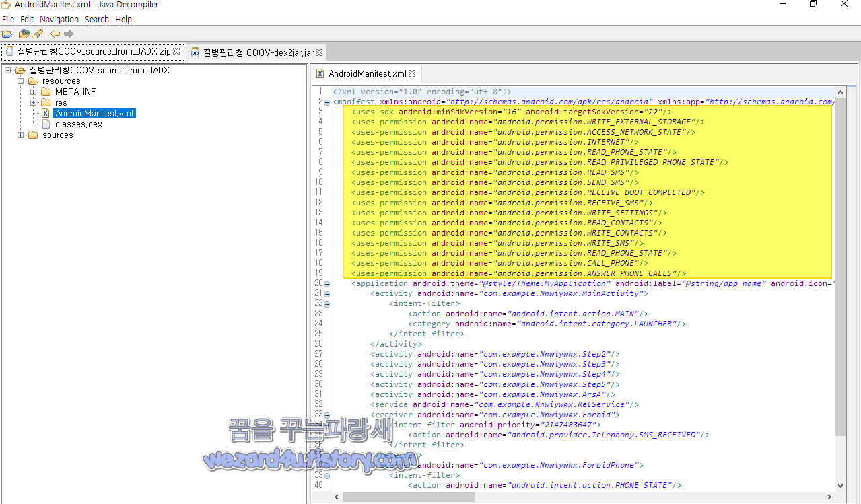Image resolution: width=861 pixels, height=504 pixels.
Task: Select the res tree item
Action: point(61,103)
